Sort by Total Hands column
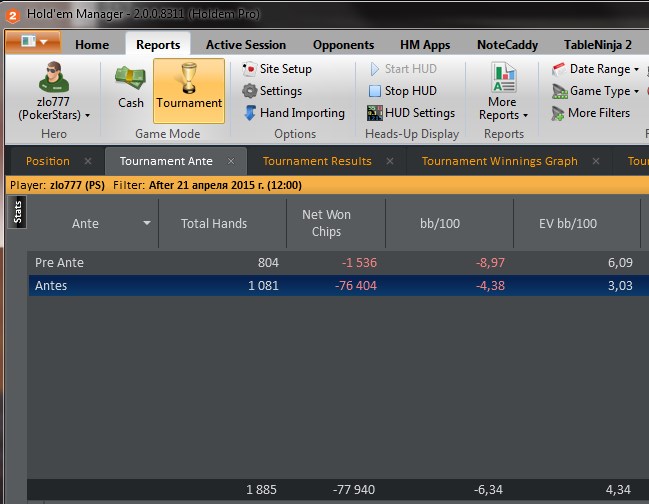 coord(214,223)
